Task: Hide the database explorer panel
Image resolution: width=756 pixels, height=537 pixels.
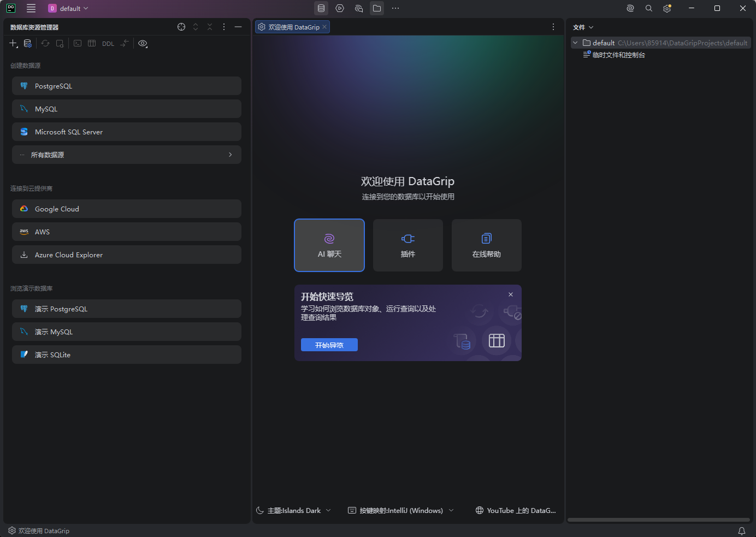Action: pos(238,27)
